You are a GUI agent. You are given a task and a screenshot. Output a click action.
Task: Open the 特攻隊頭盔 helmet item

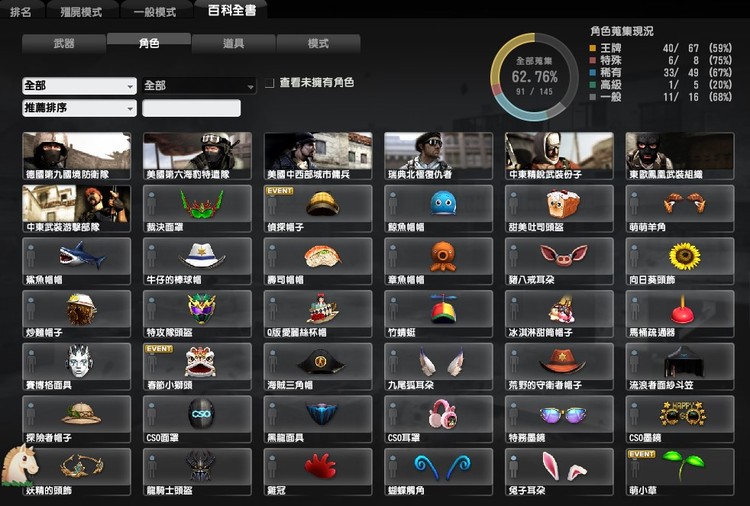(x=197, y=314)
